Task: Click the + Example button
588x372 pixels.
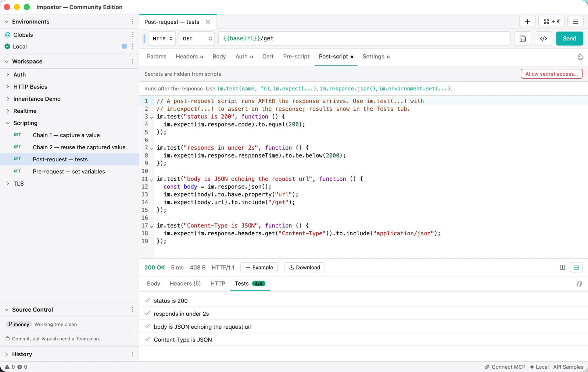Action: point(259,267)
